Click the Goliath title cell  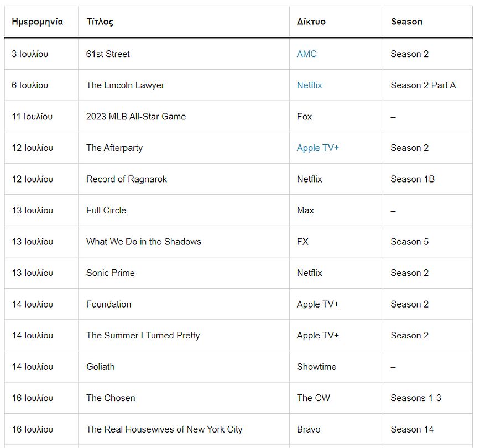click(x=101, y=367)
